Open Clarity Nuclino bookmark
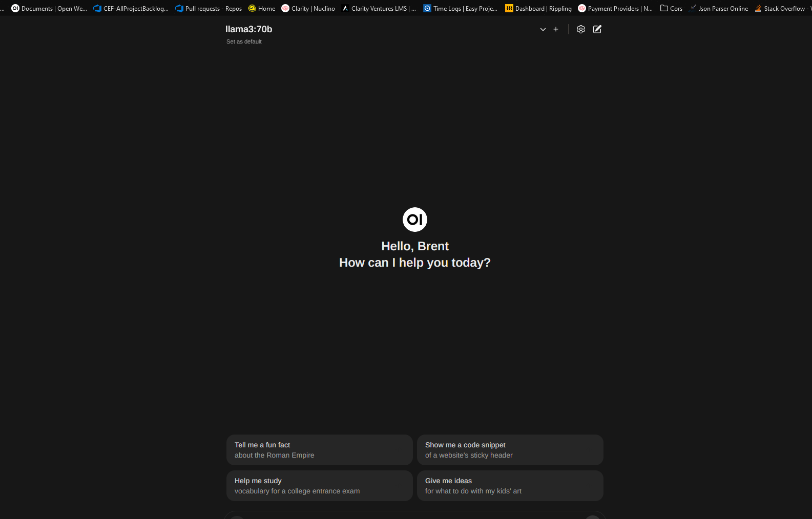The width and height of the screenshot is (812, 519). pos(308,8)
